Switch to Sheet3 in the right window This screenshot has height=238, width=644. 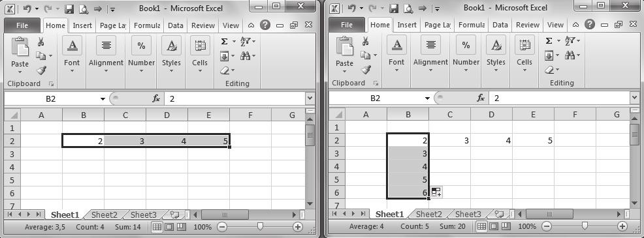(x=468, y=214)
